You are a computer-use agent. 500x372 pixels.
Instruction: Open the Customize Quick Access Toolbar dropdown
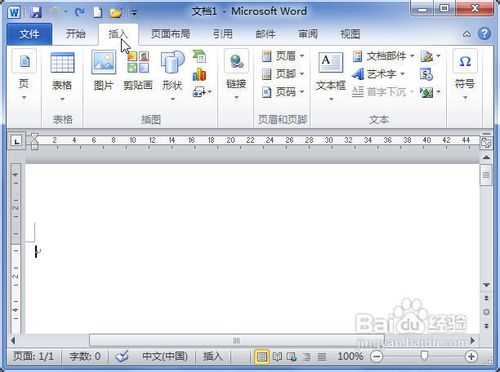tap(134, 13)
